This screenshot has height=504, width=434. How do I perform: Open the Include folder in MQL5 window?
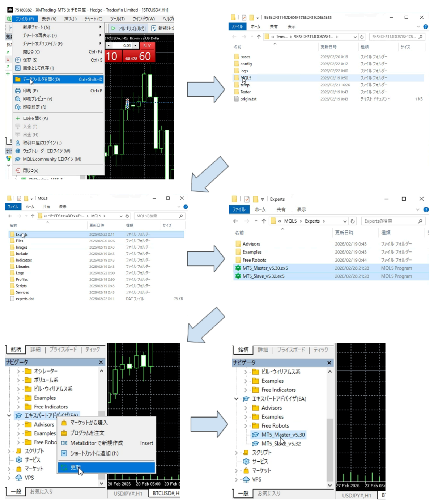point(22,254)
